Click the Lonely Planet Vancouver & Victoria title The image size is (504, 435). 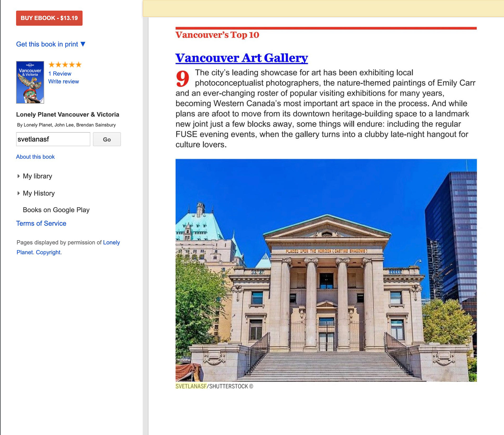(x=67, y=115)
